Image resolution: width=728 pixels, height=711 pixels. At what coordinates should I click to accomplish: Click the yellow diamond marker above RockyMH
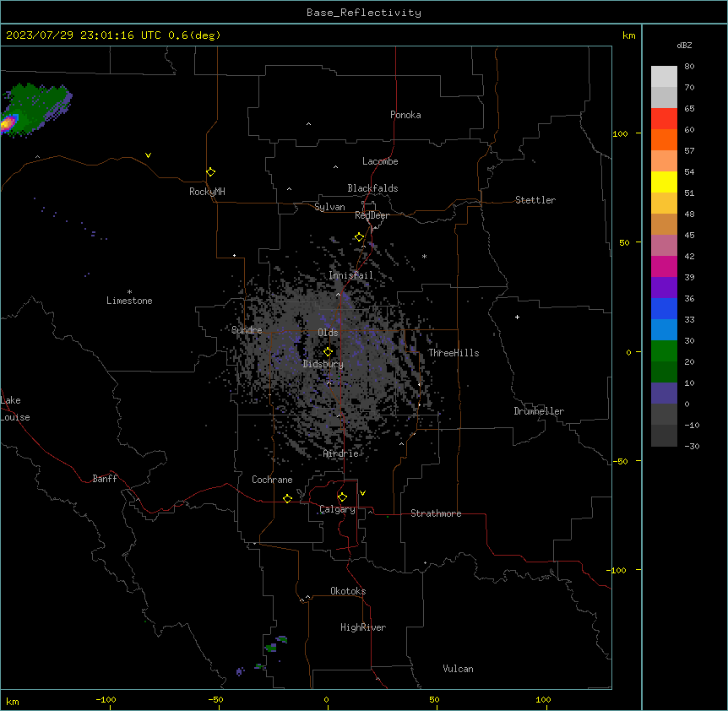[210, 172]
